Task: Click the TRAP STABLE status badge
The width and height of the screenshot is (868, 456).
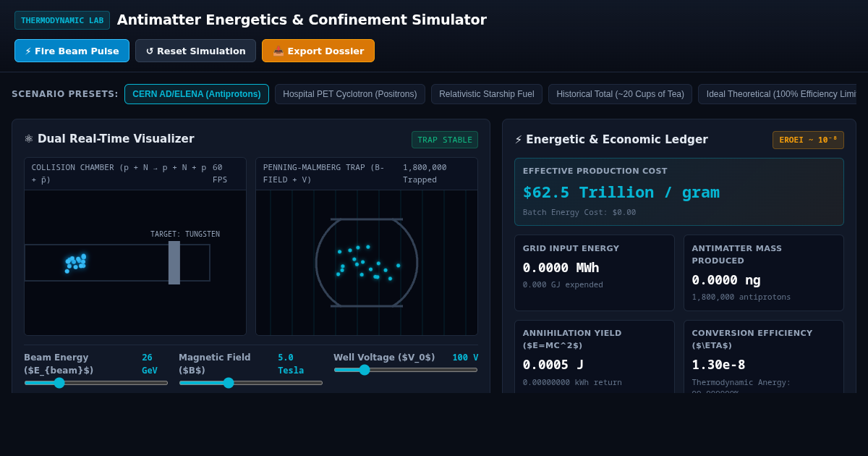Action: (445, 140)
